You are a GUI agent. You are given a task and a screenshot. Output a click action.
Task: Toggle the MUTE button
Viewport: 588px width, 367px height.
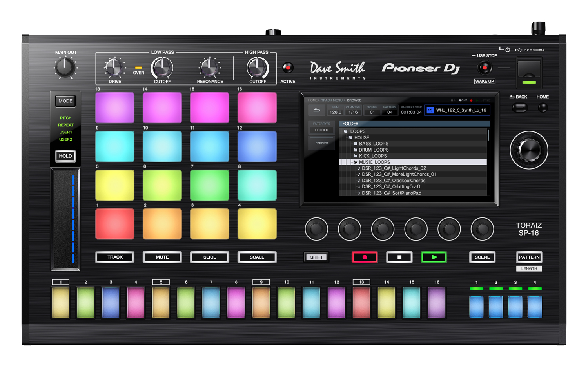(162, 257)
